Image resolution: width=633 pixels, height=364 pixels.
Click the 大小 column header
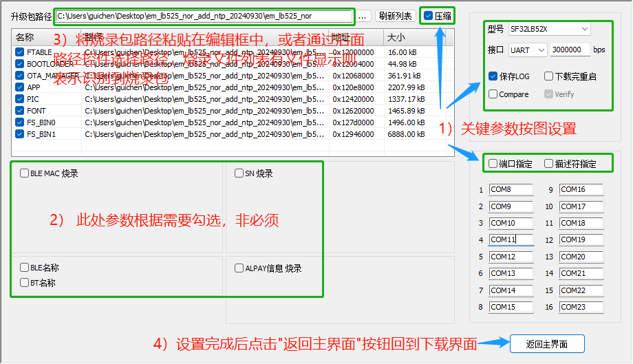(396, 37)
